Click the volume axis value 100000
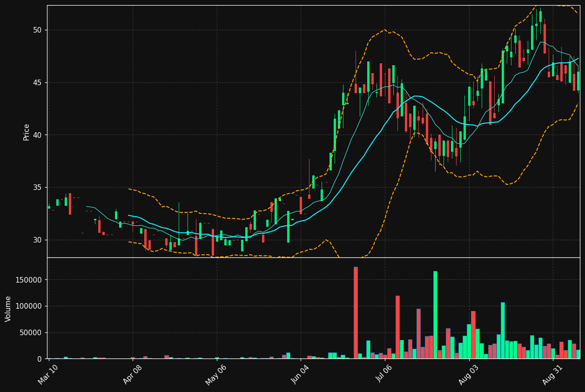Viewport: 585px width, 392px height. (x=28, y=306)
